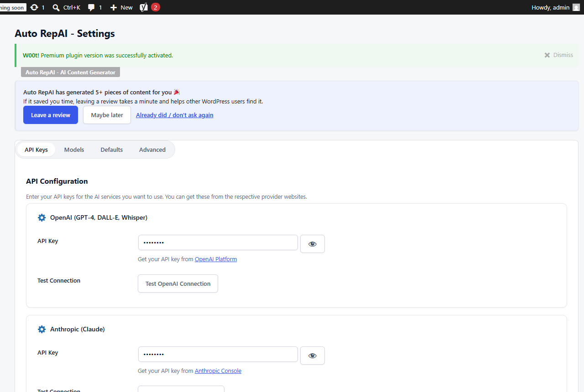Image resolution: width=584 pixels, height=392 pixels.
Task: Switch to the API Keys tab
Action: (36, 150)
